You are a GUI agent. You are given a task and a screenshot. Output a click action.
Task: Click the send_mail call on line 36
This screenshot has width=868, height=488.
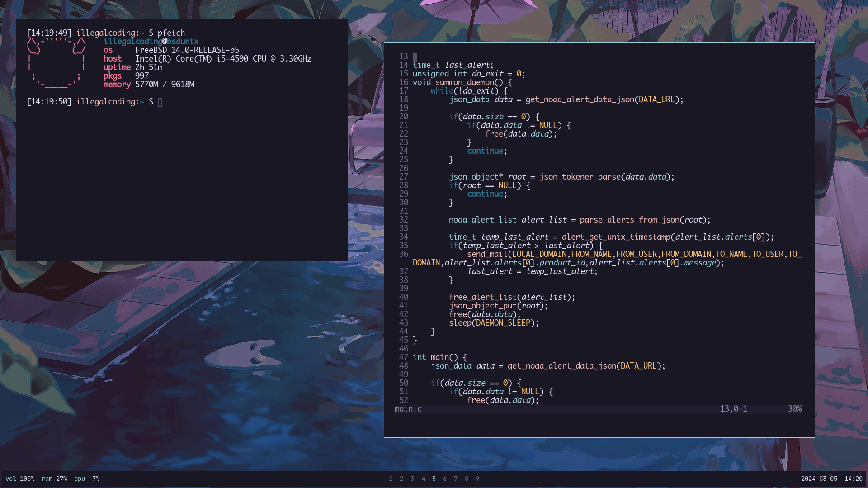(x=487, y=254)
